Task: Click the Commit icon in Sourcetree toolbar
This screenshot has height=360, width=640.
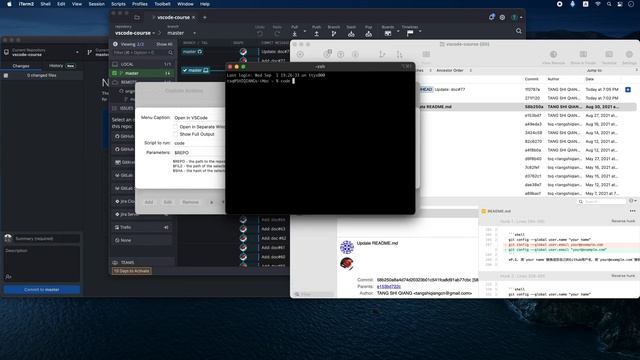Action: tap(300, 54)
